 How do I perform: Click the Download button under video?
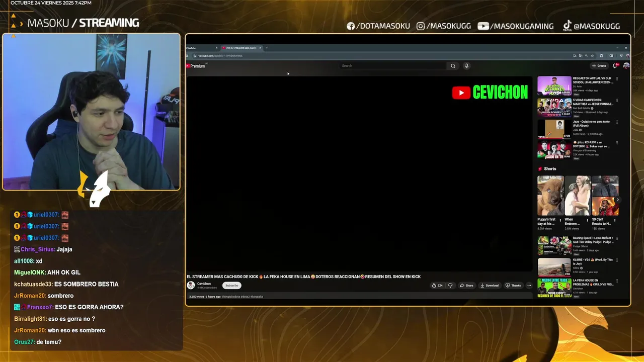tap(490, 286)
